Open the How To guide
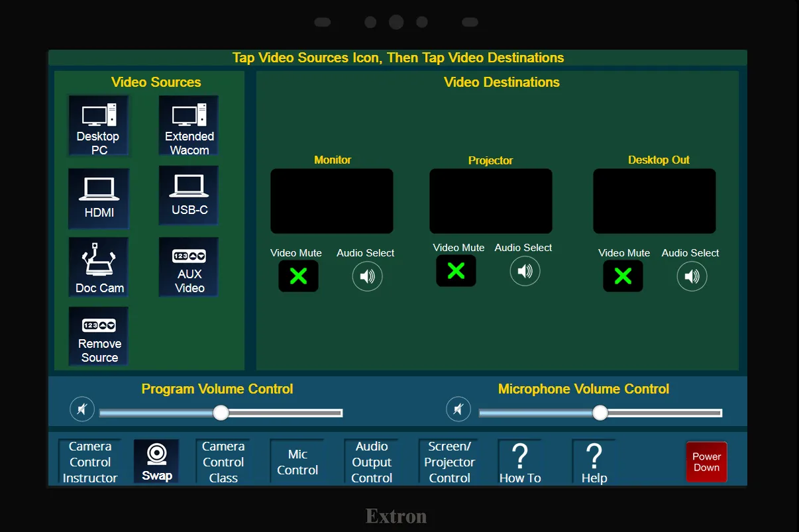Image resolution: width=799 pixels, height=532 pixels. click(520, 462)
